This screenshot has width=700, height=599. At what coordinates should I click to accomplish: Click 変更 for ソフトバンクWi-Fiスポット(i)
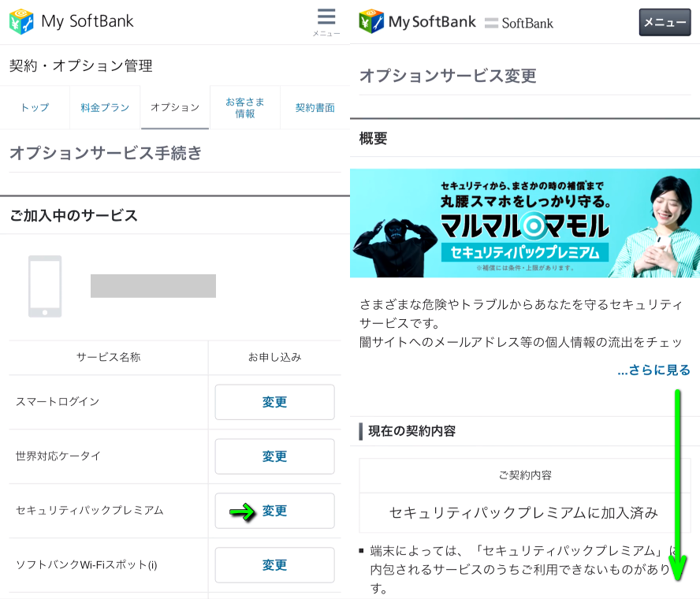coord(274,565)
